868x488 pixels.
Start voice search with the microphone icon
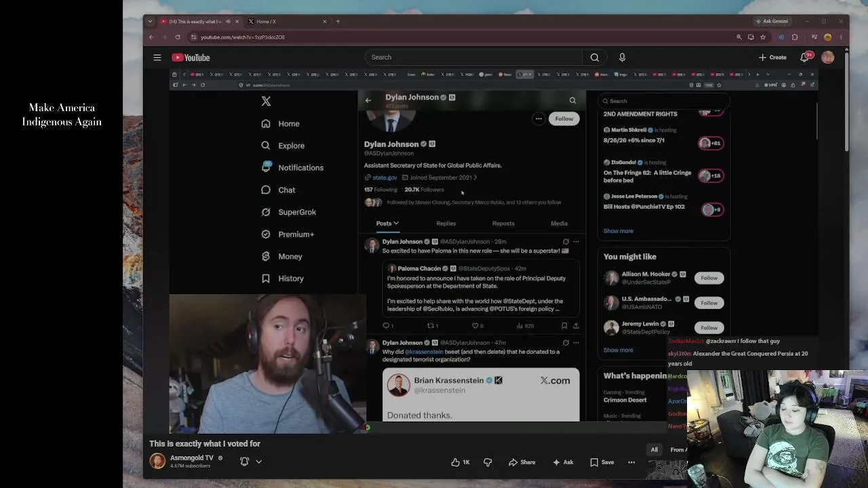click(x=622, y=58)
